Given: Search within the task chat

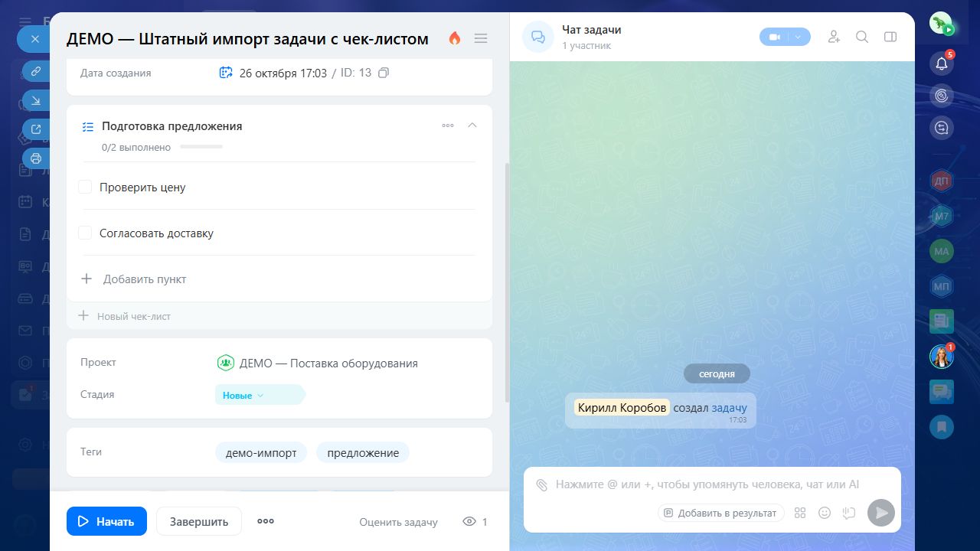Looking at the screenshot, I should click(862, 37).
